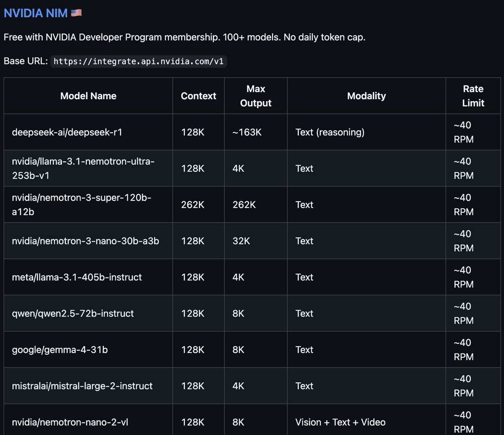
Task: Select the nvidia/llama-3.1-nemotron-ultra-253b-v1 model name
Action: [83, 168]
